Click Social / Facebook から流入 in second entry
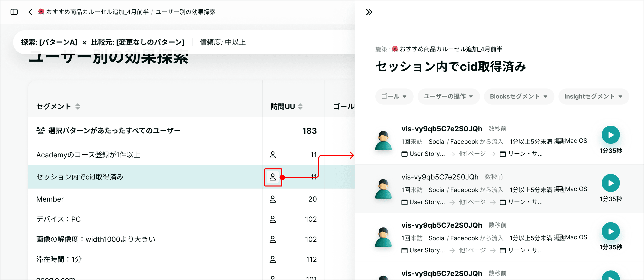Screen dimensions: 644x280 [x=466, y=190]
